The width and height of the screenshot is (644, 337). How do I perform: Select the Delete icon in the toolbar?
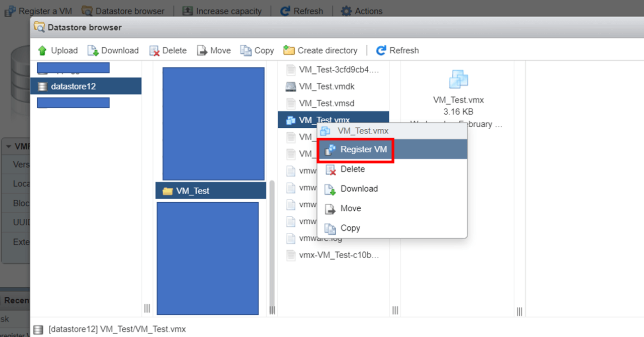tap(154, 50)
